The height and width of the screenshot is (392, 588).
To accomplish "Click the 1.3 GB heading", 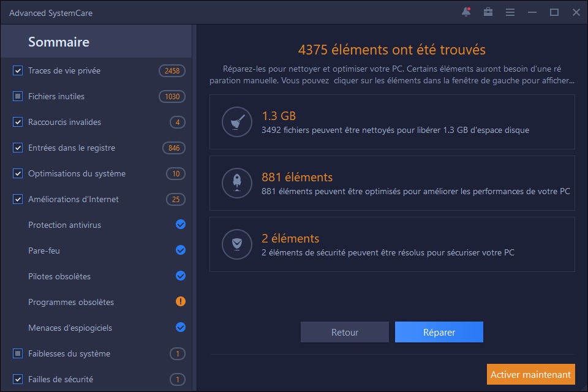I will pos(279,116).
